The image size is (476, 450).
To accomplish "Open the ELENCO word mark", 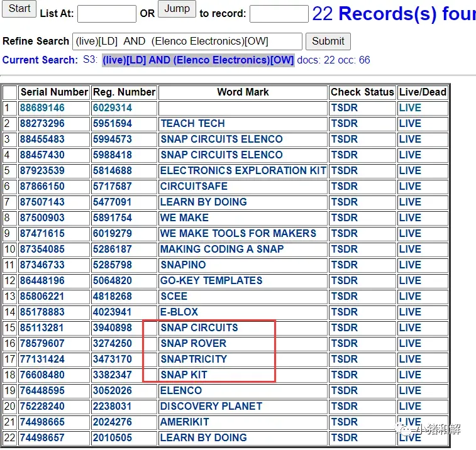I will [x=181, y=390].
